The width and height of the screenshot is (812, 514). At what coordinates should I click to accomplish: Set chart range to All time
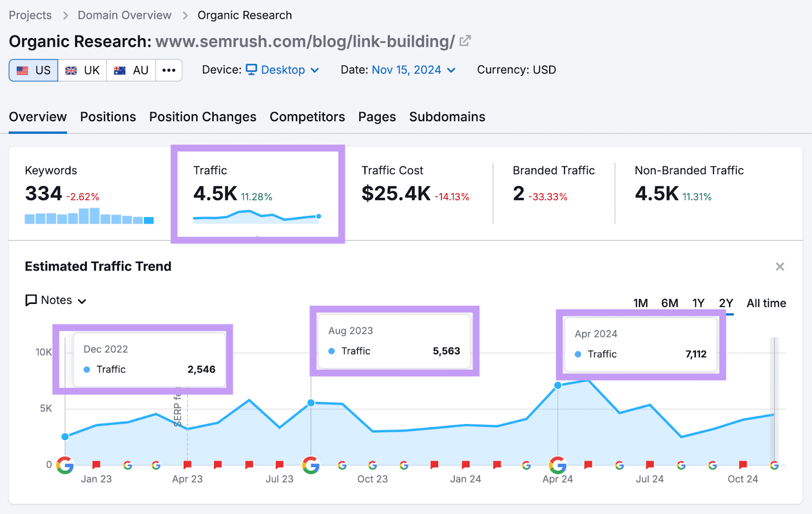766,303
